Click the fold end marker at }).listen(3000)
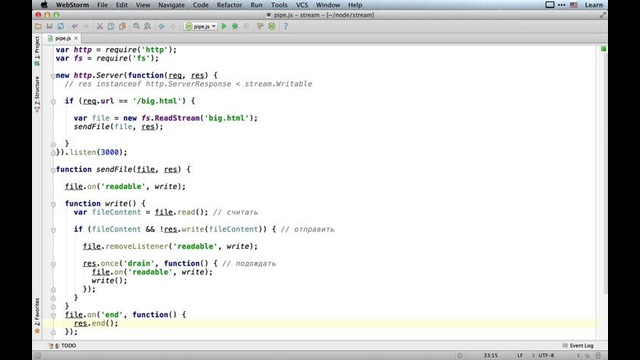Viewport: 640px width, 360px height. (53, 153)
